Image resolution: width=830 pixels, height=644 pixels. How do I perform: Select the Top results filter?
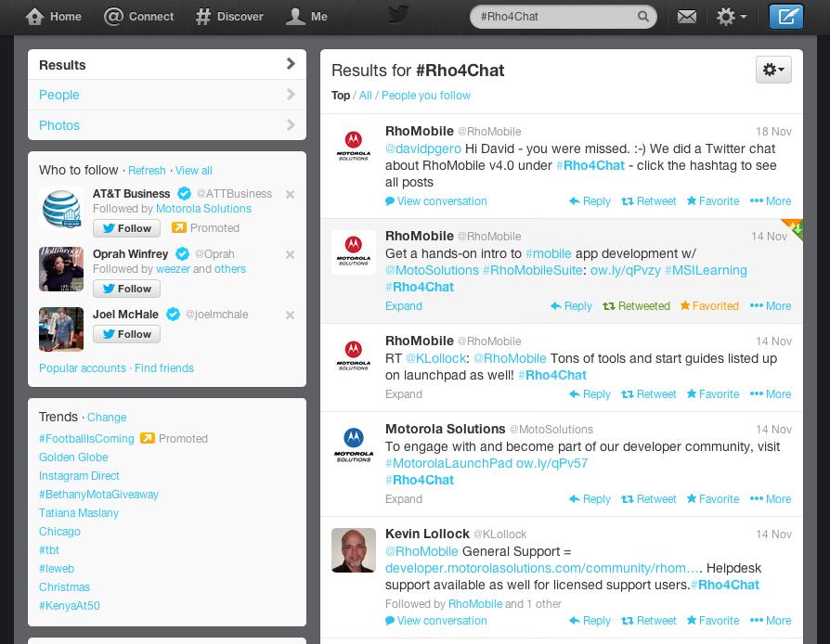341,96
